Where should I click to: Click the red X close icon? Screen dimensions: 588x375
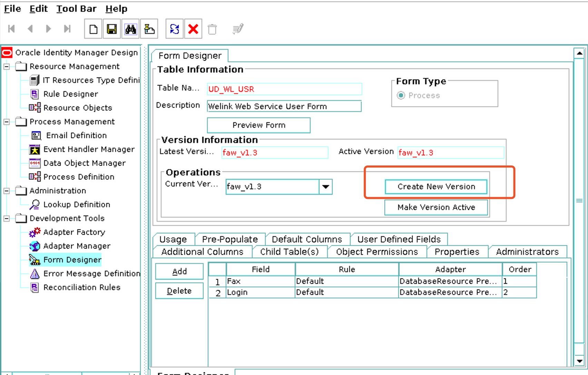point(193,29)
